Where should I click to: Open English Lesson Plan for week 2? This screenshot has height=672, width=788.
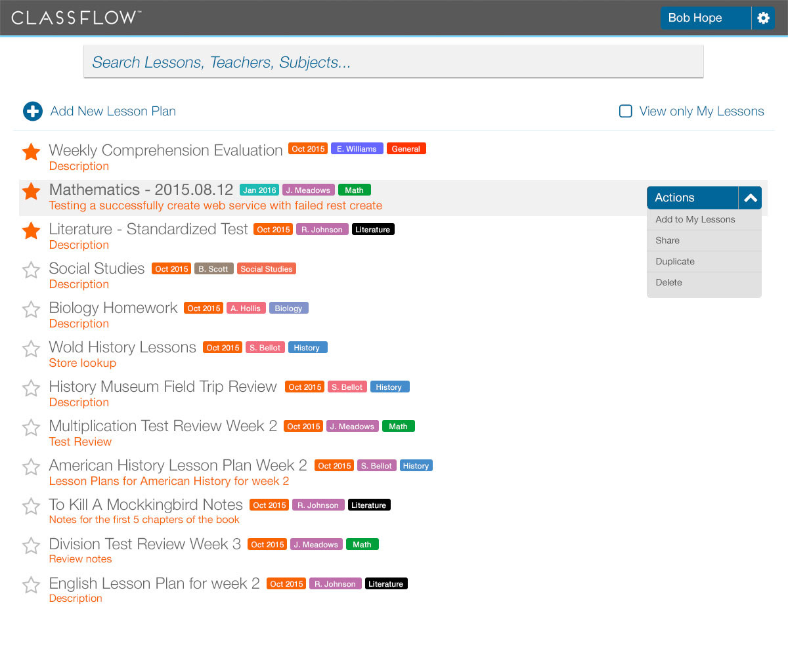click(x=154, y=583)
